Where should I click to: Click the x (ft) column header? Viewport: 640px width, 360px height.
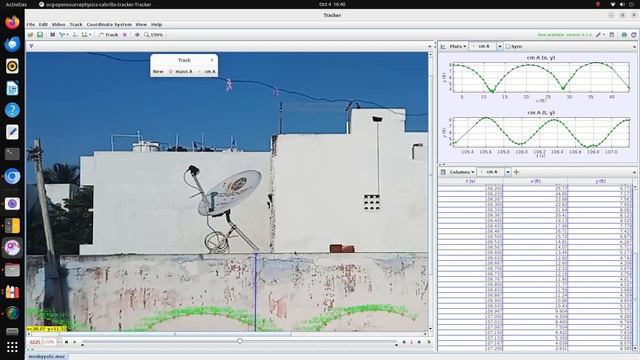[x=535, y=181]
